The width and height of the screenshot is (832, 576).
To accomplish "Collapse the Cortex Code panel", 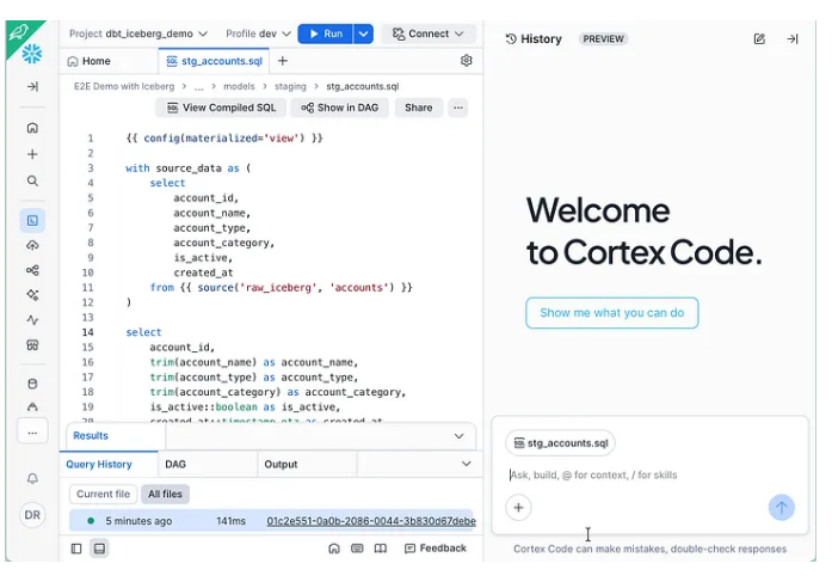I will coord(792,39).
